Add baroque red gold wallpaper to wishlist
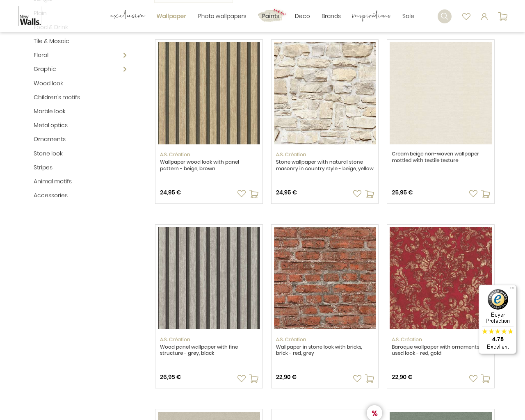Screen dimensions: 525x420 pos(473,379)
